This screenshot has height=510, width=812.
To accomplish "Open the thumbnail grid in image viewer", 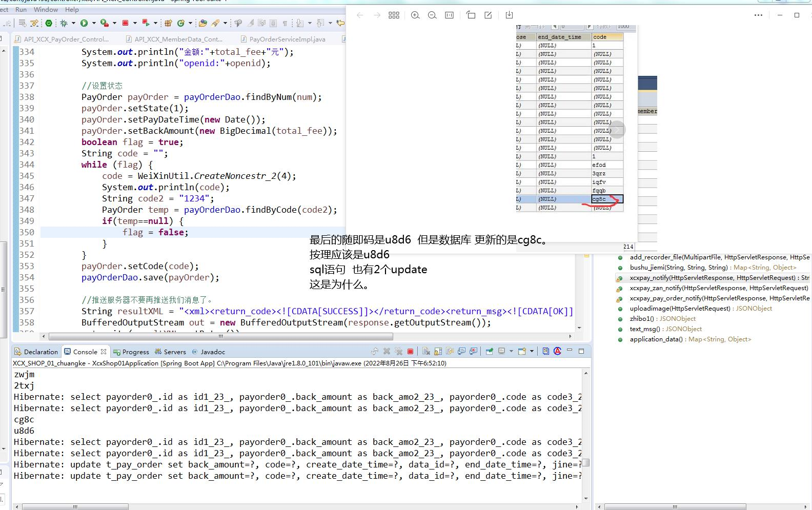I will [394, 15].
